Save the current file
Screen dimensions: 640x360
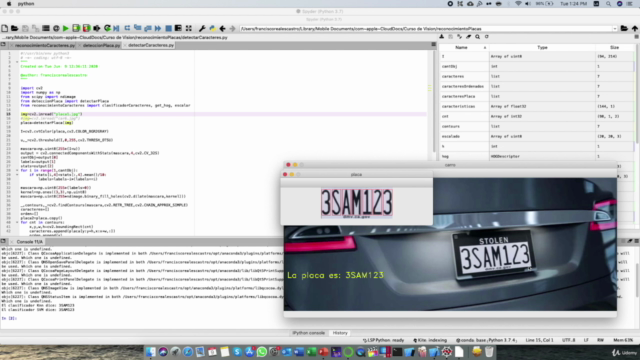[25, 29]
